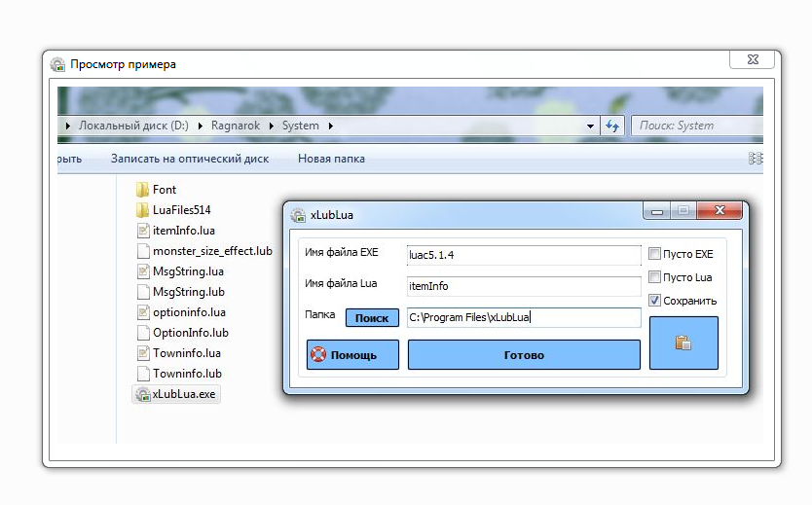This screenshot has width=812, height=505.
Task: Select the xLubLua.exe file name
Action: [184, 394]
